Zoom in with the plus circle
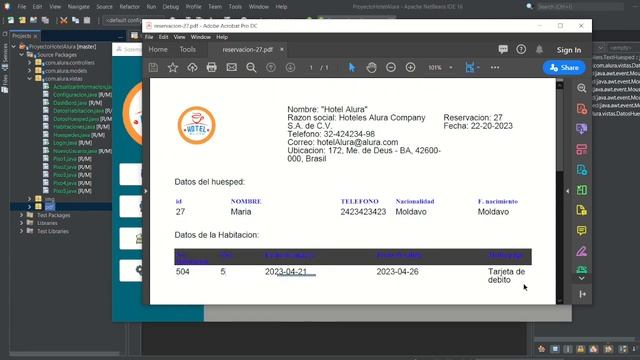The image size is (640, 360). click(410, 67)
